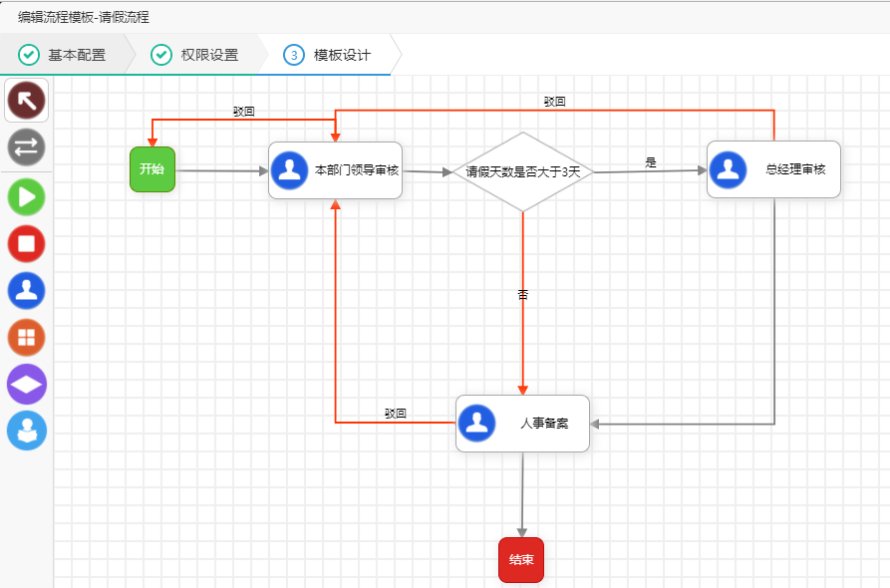This screenshot has height=588, width=890.
Task: Click the 总经理审核 approval node
Action: pyautogui.click(x=772, y=170)
